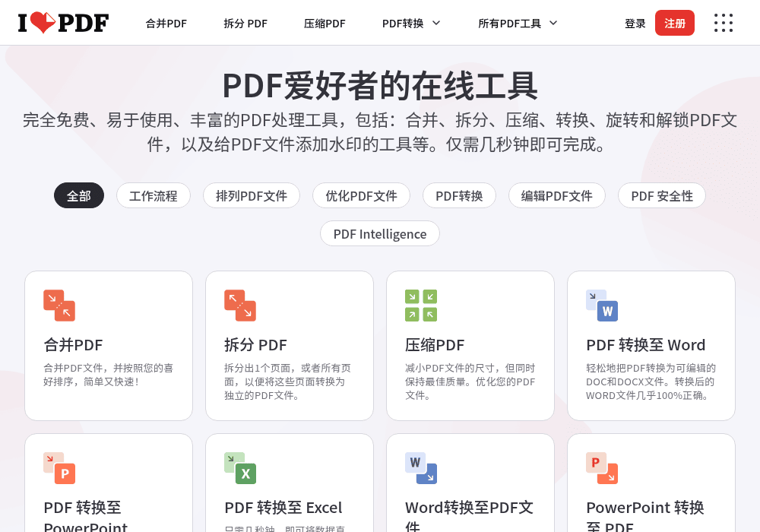The image size is (760, 532).
Task: Open 拆分 PDF in the top navigation
Action: click(245, 24)
